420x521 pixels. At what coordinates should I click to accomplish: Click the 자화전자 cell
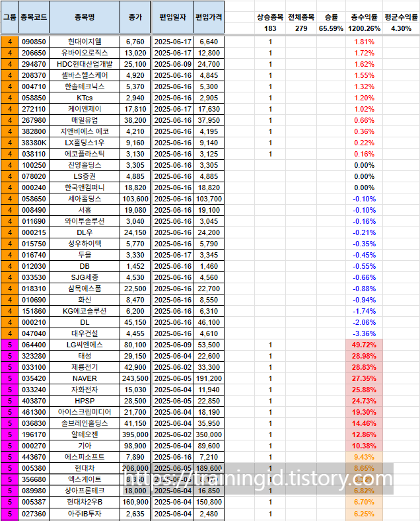[x=85, y=390]
